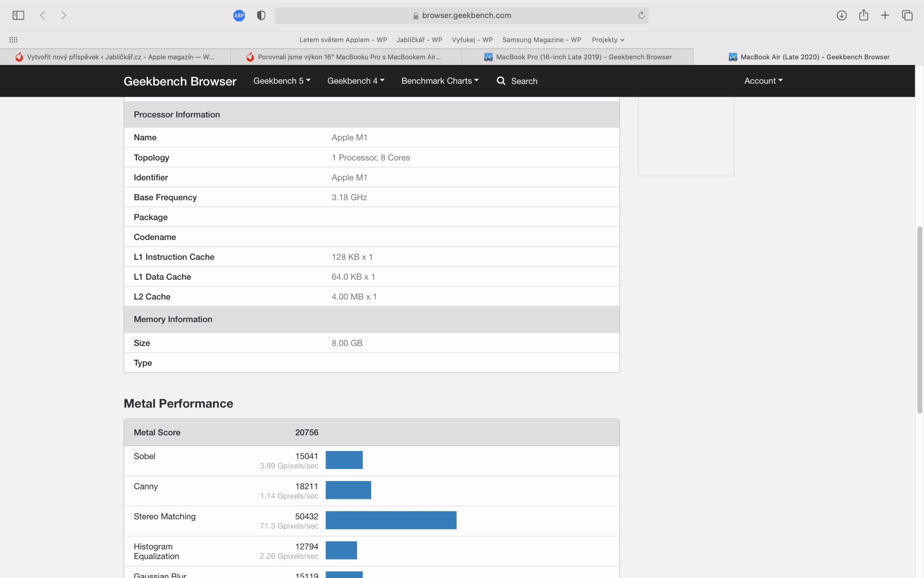Open the Benchmark Charts dropdown menu

pos(440,81)
